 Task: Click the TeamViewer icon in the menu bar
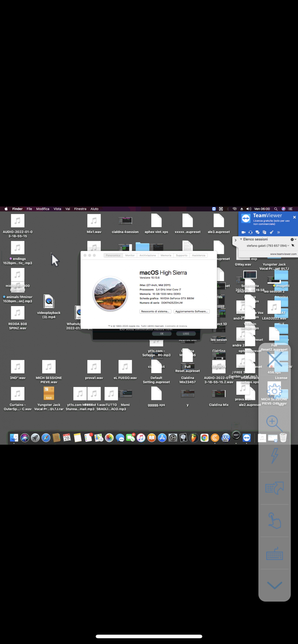pyautogui.click(x=214, y=209)
